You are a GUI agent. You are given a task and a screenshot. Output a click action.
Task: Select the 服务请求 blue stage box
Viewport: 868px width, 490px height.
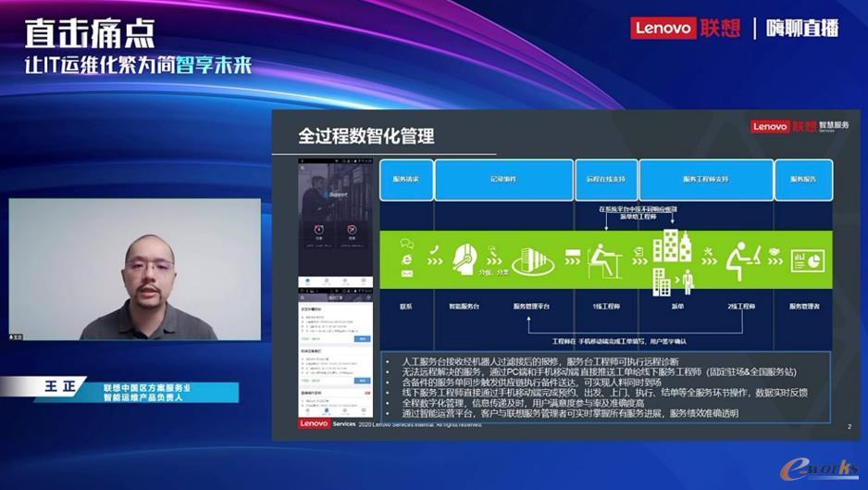406,180
